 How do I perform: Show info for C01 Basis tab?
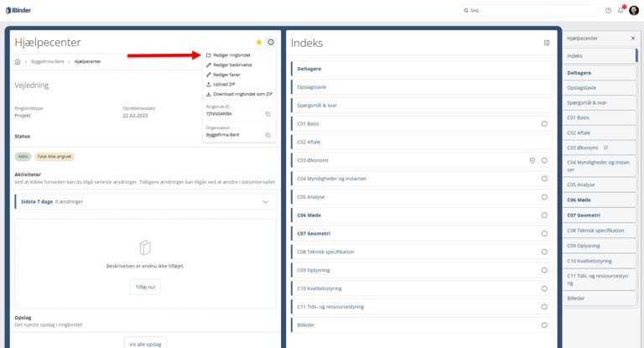pos(544,123)
